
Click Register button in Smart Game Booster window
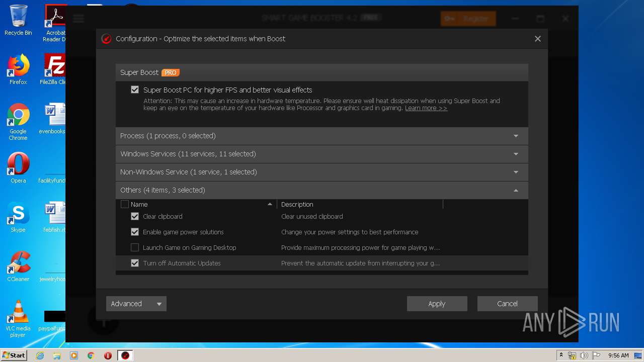(x=468, y=19)
